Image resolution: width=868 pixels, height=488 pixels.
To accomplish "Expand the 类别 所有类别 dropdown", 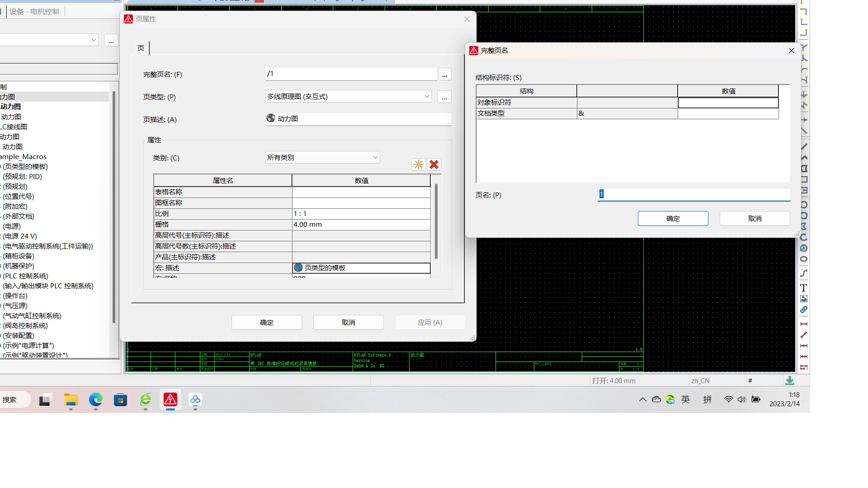I will [x=375, y=158].
